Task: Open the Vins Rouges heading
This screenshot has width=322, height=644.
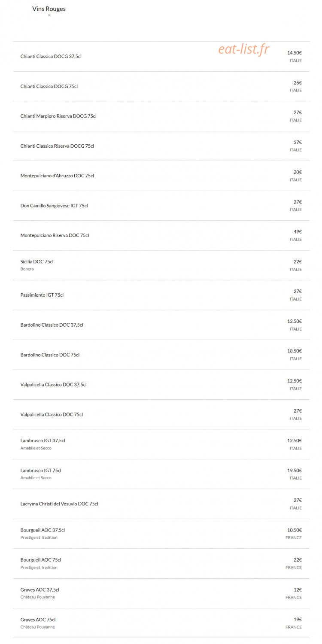Action: click(x=49, y=9)
